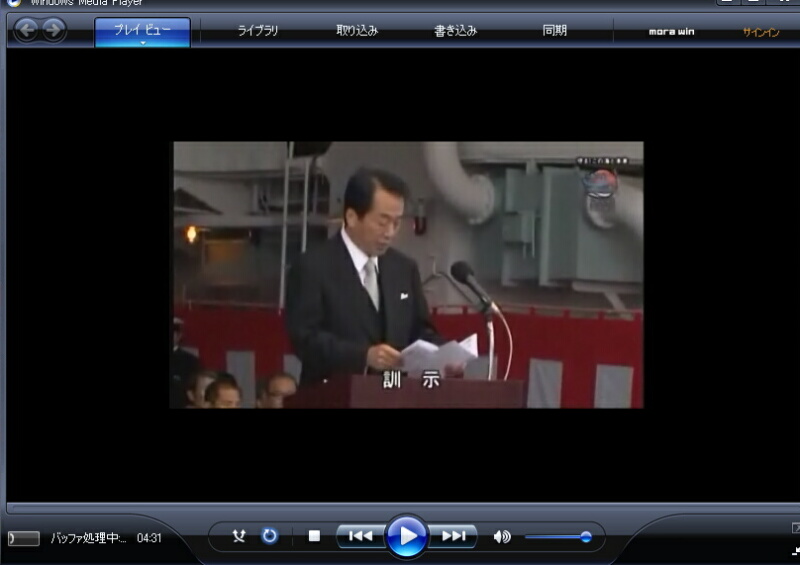Viewport: 800px width, 565px height.
Task: Click the 04:31 elapsed time display
Action: (149, 538)
